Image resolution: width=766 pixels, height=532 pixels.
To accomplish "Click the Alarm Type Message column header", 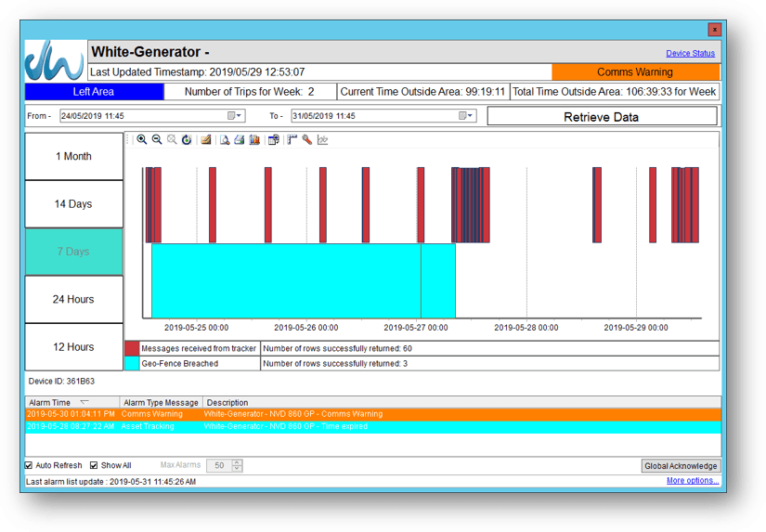I will coord(162,403).
